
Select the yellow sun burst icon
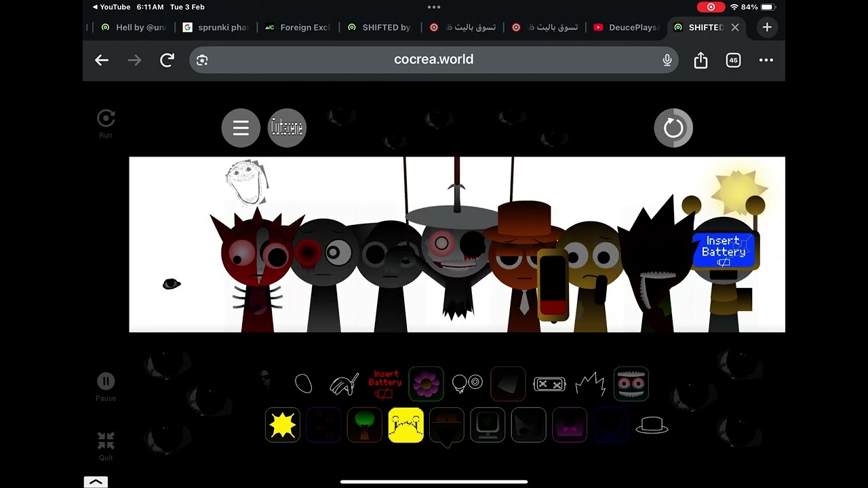tap(283, 425)
